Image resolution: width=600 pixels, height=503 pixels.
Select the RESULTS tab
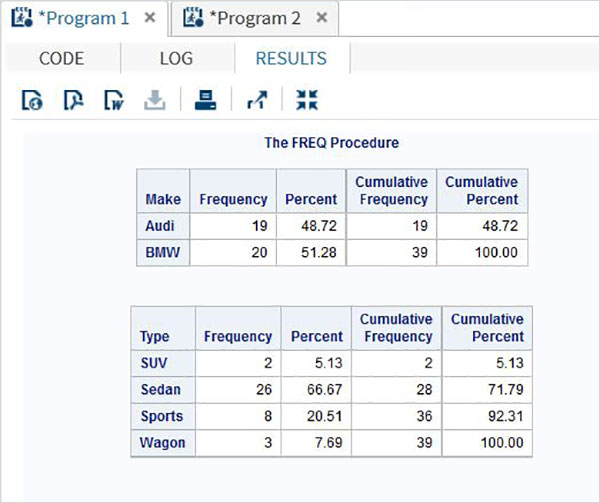(x=290, y=58)
